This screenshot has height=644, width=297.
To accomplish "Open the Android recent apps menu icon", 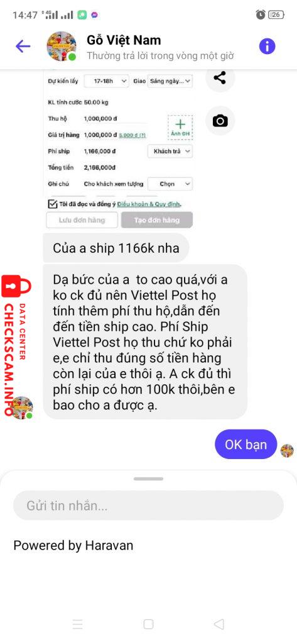I will (77, 625).
